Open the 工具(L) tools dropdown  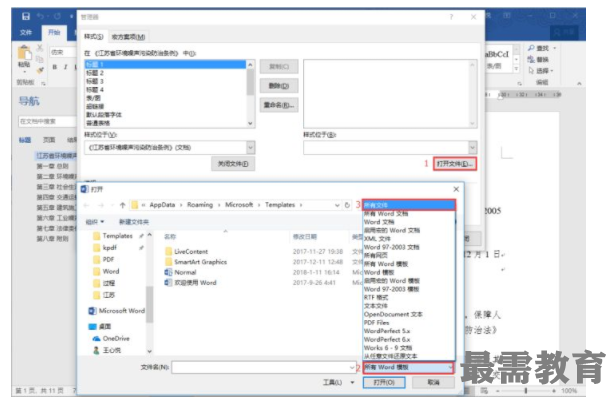coord(338,382)
